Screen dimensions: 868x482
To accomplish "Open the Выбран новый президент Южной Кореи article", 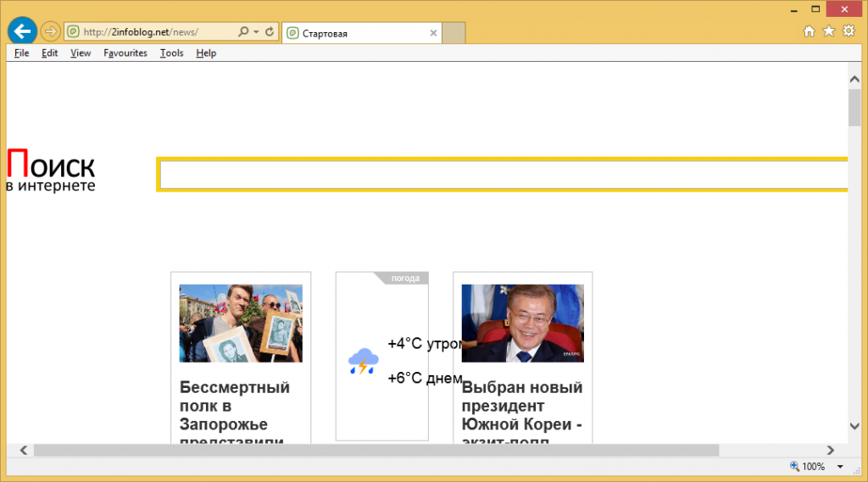I will 521,406.
